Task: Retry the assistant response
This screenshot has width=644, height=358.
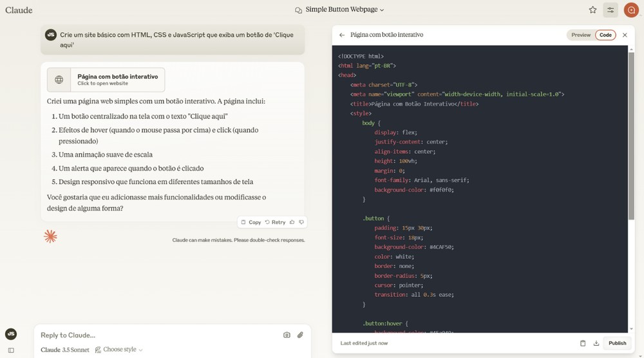Action: point(275,222)
